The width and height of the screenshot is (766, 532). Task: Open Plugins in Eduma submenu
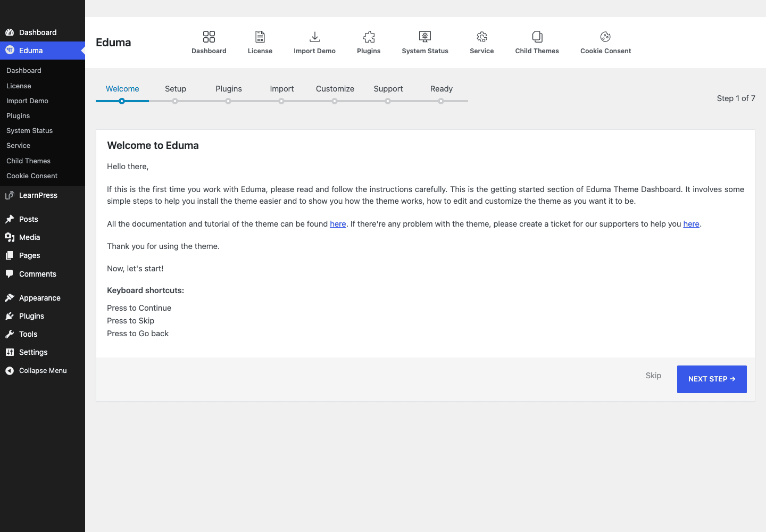[x=18, y=115]
